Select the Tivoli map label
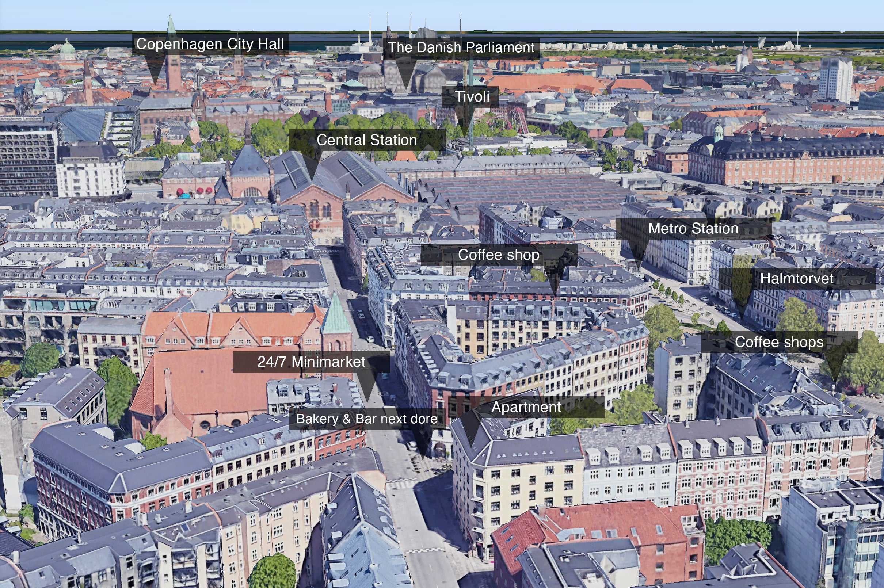Image resolution: width=884 pixels, height=588 pixels. 472,97
